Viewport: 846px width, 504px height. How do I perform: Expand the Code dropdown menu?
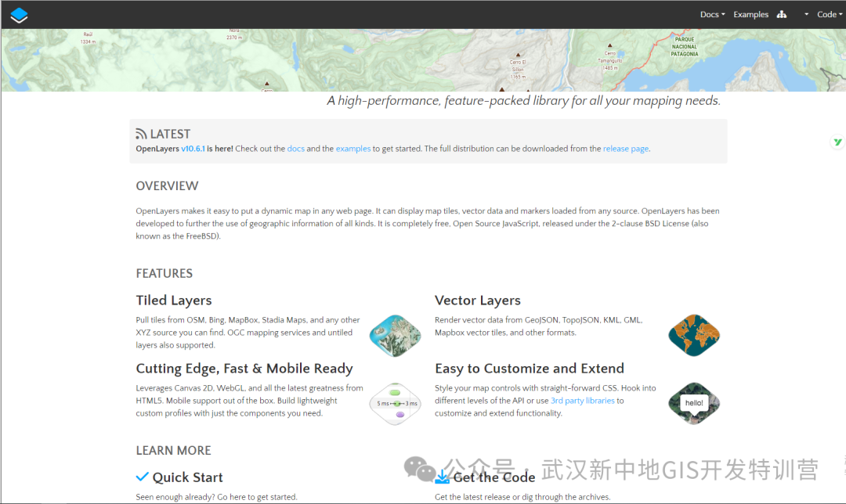830,15
